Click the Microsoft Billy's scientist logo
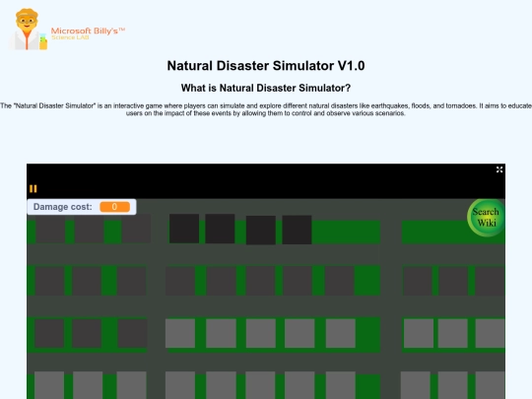Viewport: 532px width, 399px height. 29,30
